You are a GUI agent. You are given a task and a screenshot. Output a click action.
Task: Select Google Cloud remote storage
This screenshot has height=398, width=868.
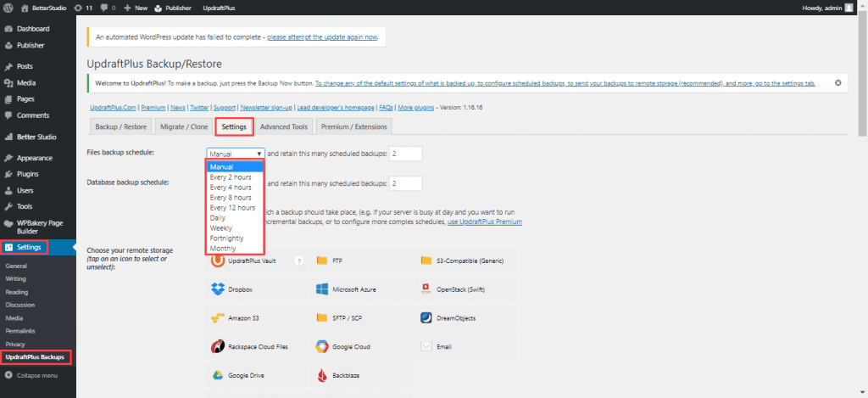tap(361, 347)
